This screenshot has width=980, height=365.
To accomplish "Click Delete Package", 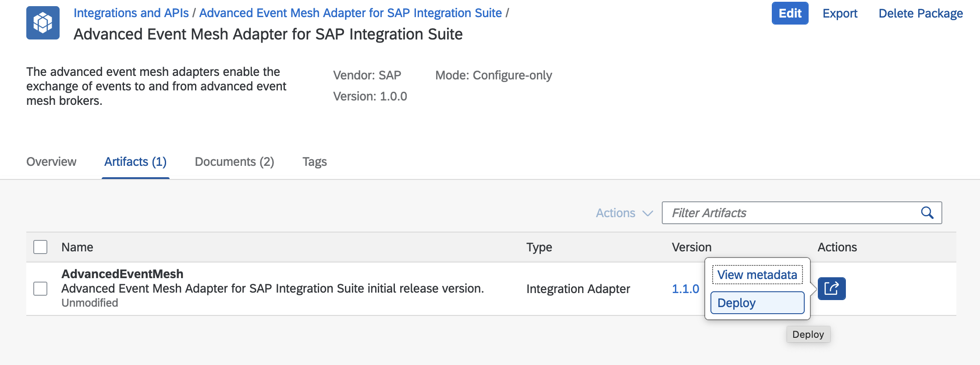I will (921, 13).
